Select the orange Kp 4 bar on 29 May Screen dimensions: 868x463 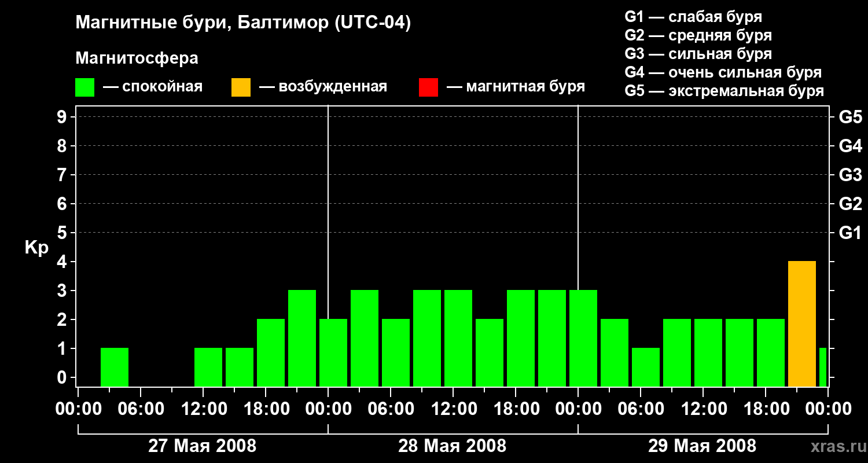point(802,324)
